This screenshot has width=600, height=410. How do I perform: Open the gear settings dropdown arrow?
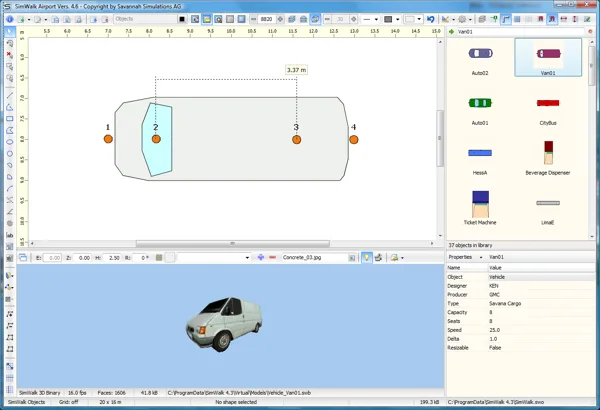[470, 20]
